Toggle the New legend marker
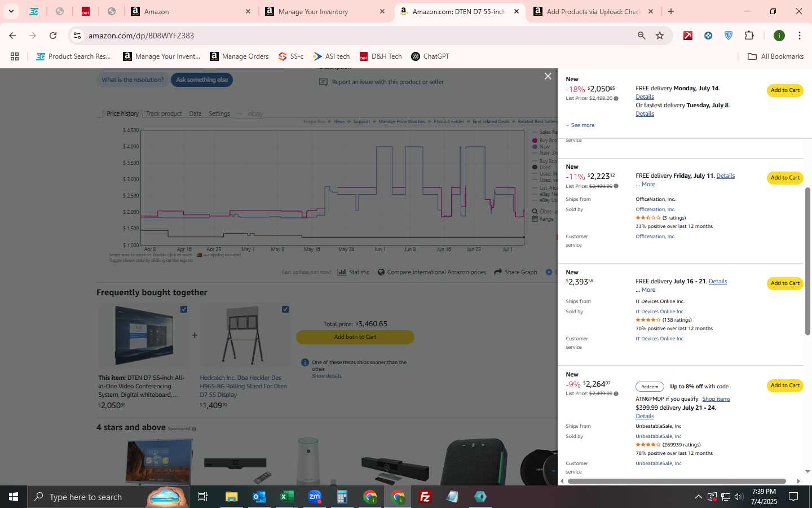The width and height of the screenshot is (812, 508). (535, 147)
